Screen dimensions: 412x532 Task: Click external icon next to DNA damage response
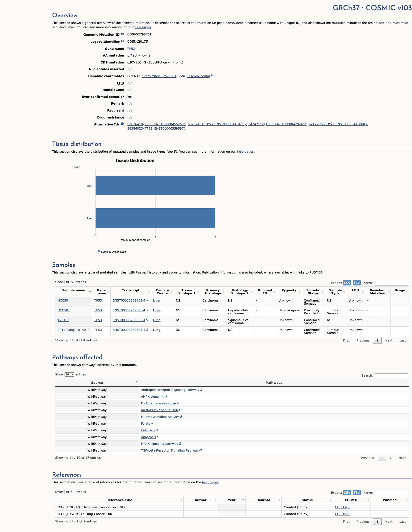[x=178, y=403]
